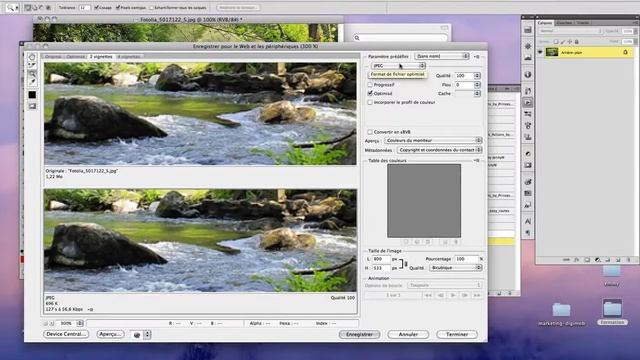Open the JPEG file format dropdown
The height and width of the screenshot is (360, 640).
click(x=398, y=65)
